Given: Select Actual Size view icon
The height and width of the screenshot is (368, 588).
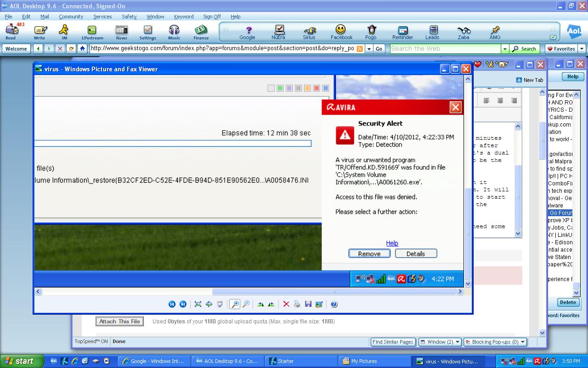Looking at the screenshot, I should (x=209, y=304).
